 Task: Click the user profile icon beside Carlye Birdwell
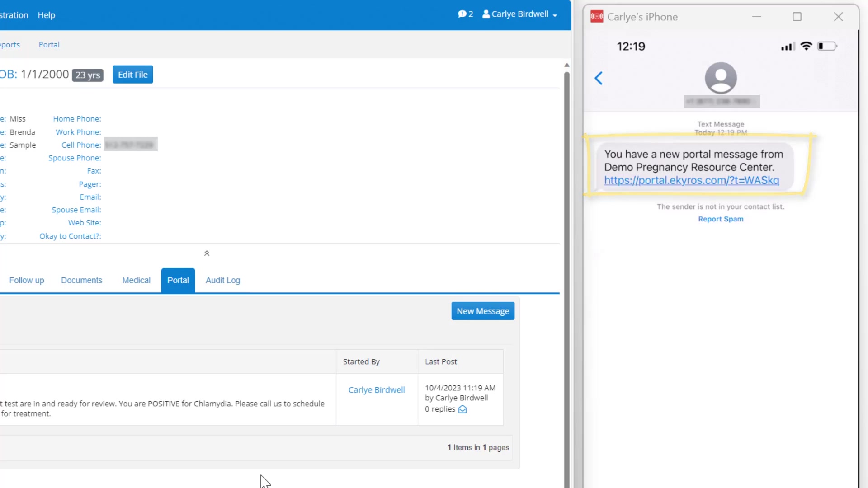[486, 14]
